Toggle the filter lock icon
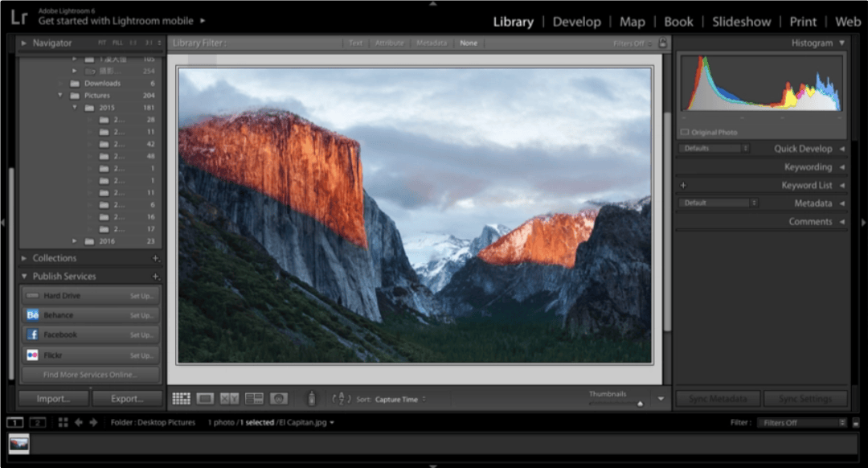868x468 pixels. [x=662, y=43]
